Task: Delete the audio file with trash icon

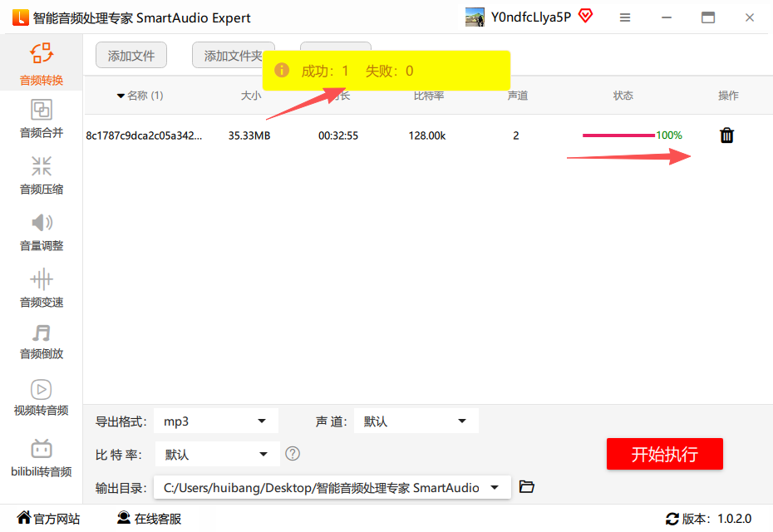Action: coord(726,135)
